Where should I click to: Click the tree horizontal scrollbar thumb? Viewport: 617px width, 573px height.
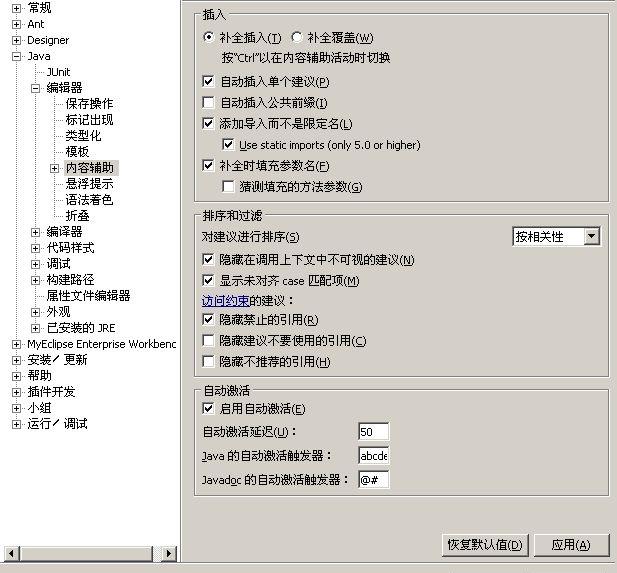click(86, 554)
